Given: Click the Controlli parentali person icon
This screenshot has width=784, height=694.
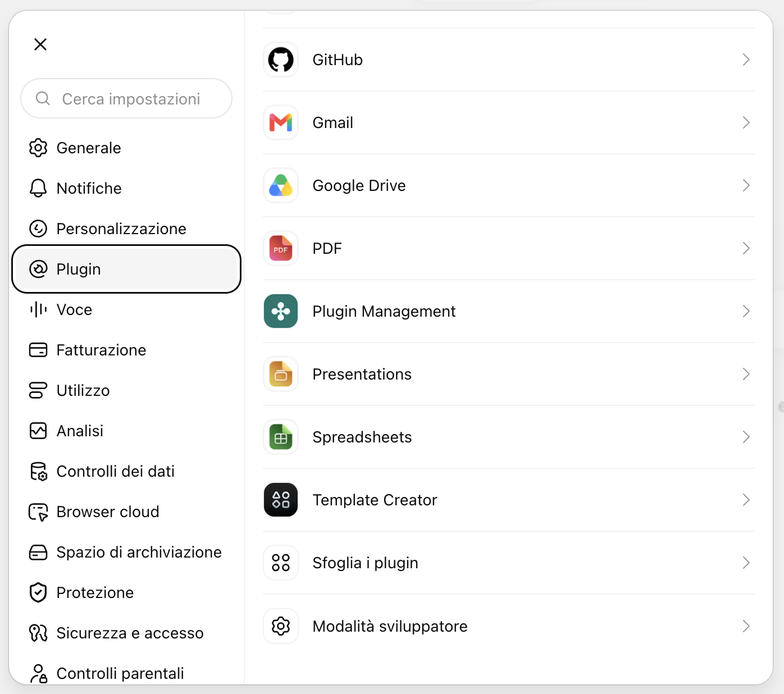Looking at the screenshot, I should (x=38, y=673).
